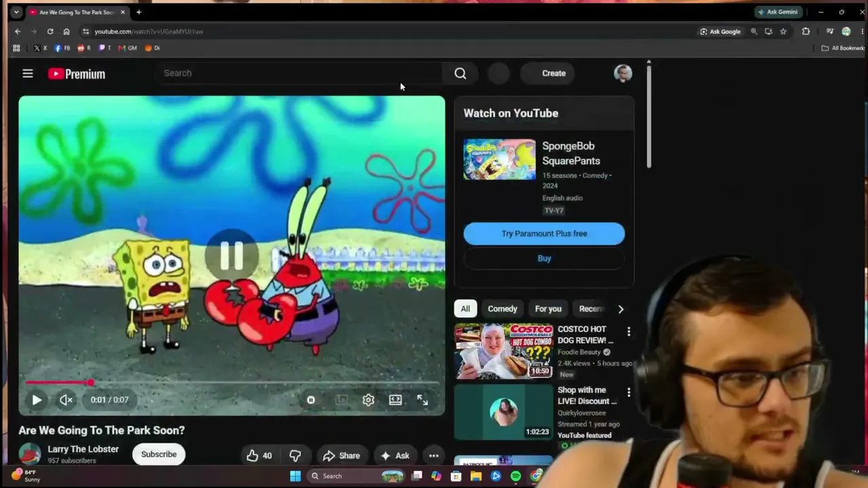Like the video with thumbs up
The image size is (868, 488).
tap(259, 455)
